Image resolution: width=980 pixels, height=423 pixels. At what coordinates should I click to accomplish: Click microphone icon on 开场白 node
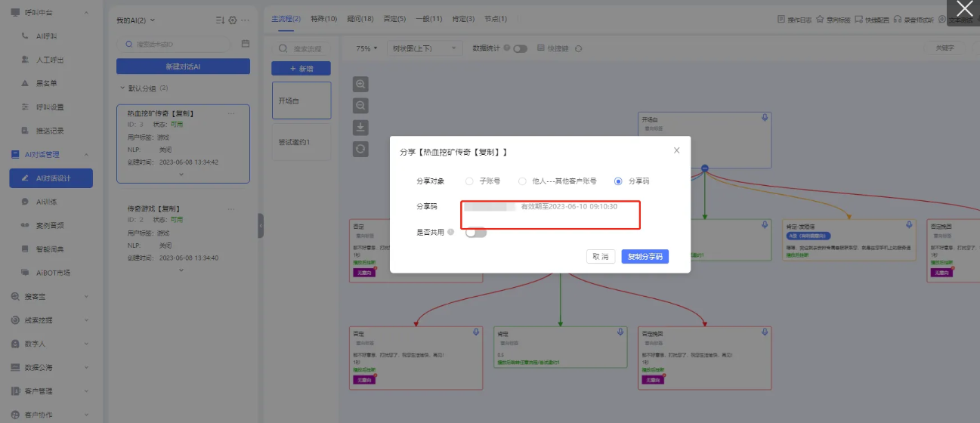765,118
